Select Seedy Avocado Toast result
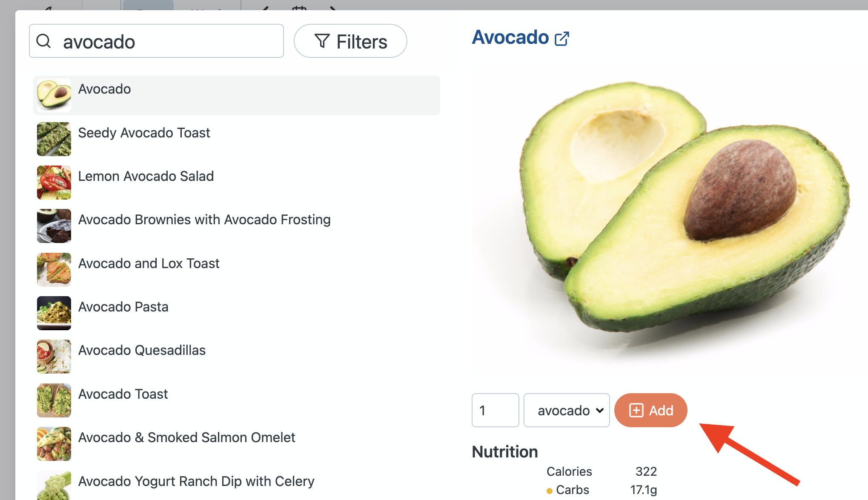The height and width of the screenshot is (500, 868). tap(144, 133)
